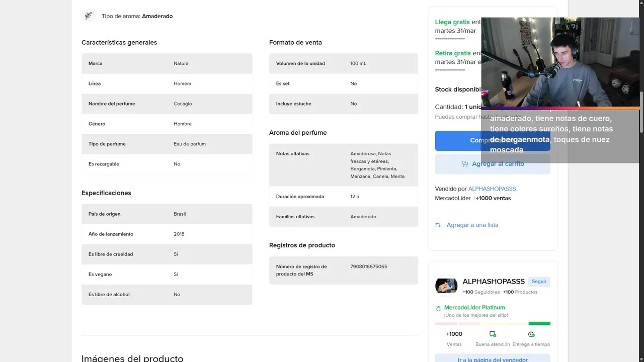Follow the seller with Seguir button
This screenshot has width=644, height=362.
click(539, 282)
